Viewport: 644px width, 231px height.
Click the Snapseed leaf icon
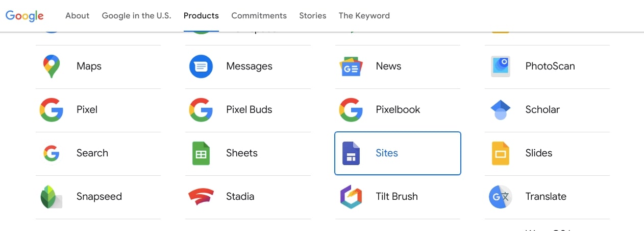[51, 197]
